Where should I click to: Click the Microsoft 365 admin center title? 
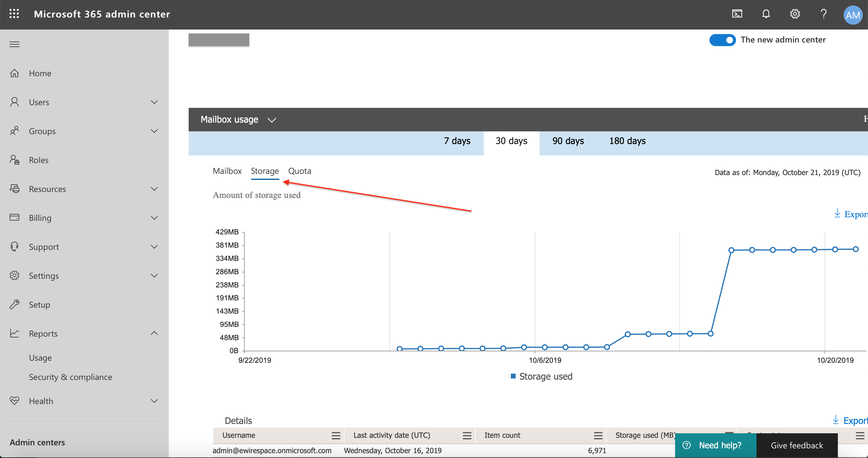click(x=102, y=14)
